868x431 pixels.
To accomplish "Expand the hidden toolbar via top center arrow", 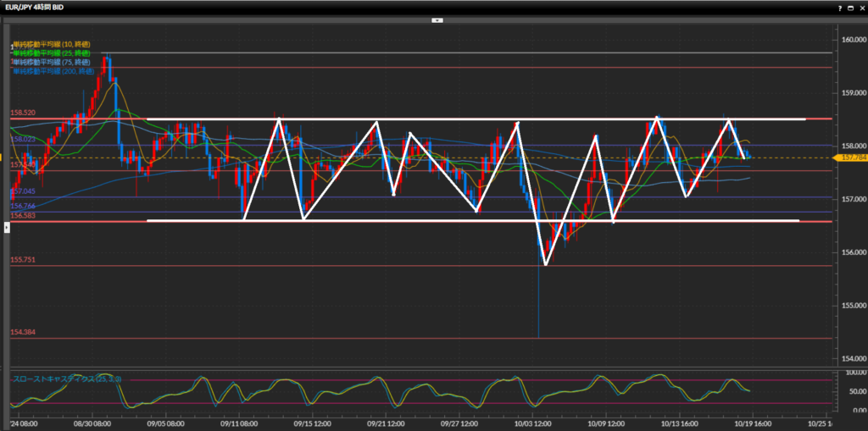I will pos(437,19).
